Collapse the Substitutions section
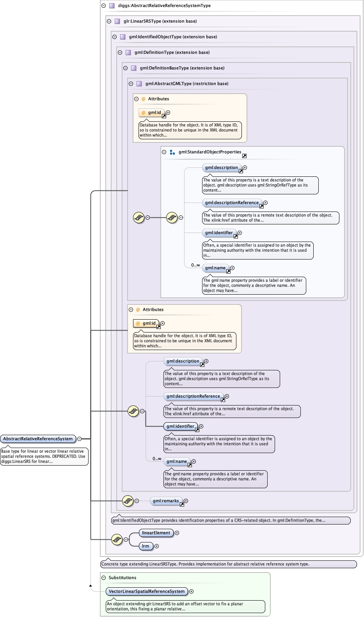The height and width of the screenshot is (617, 364). pyautogui.click(x=103, y=578)
